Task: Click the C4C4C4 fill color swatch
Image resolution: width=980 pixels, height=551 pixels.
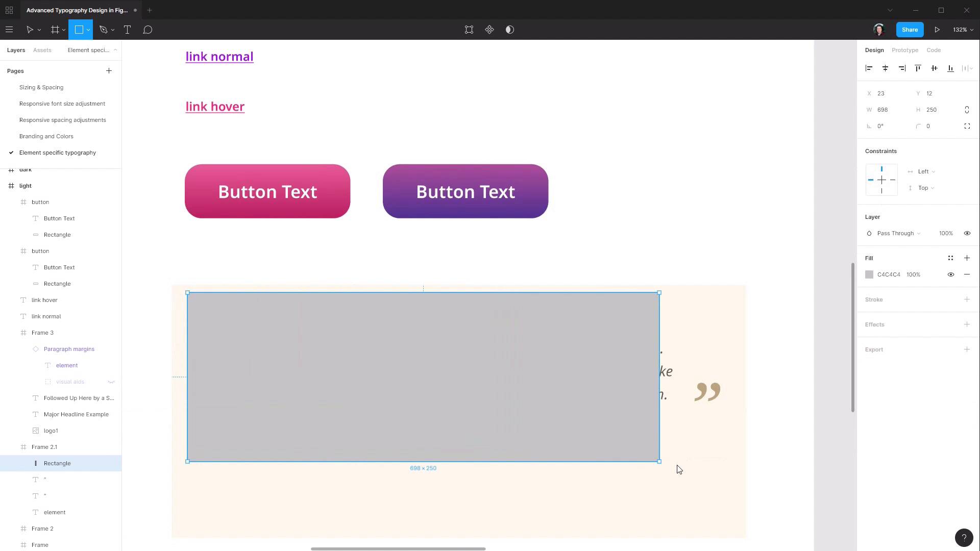Action: (869, 274)
